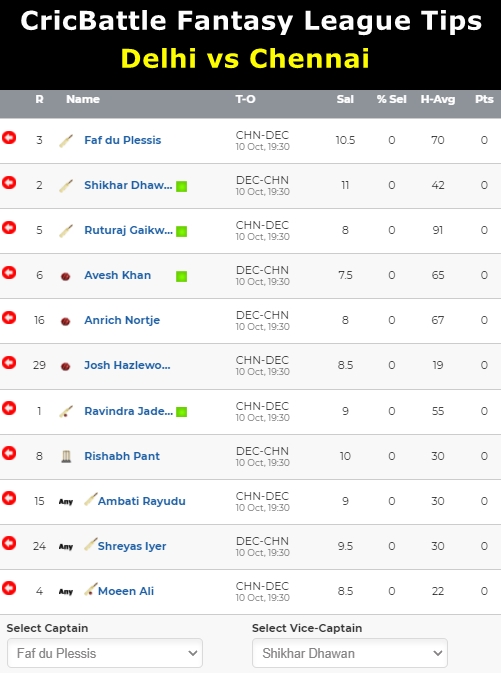Click all-rounder icon next to Ravindra Jadeja

pos(66,412)
